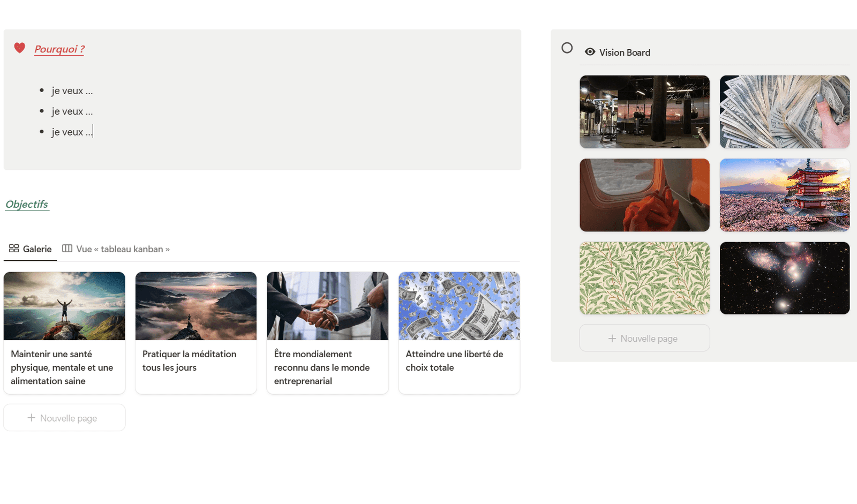
Task: Click the third je veux bullet text
Action: [x=72, y=132]
